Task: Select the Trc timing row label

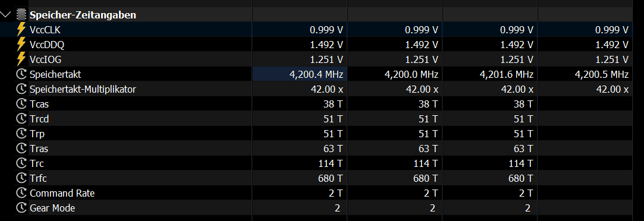Action: (x=36, y=163)
